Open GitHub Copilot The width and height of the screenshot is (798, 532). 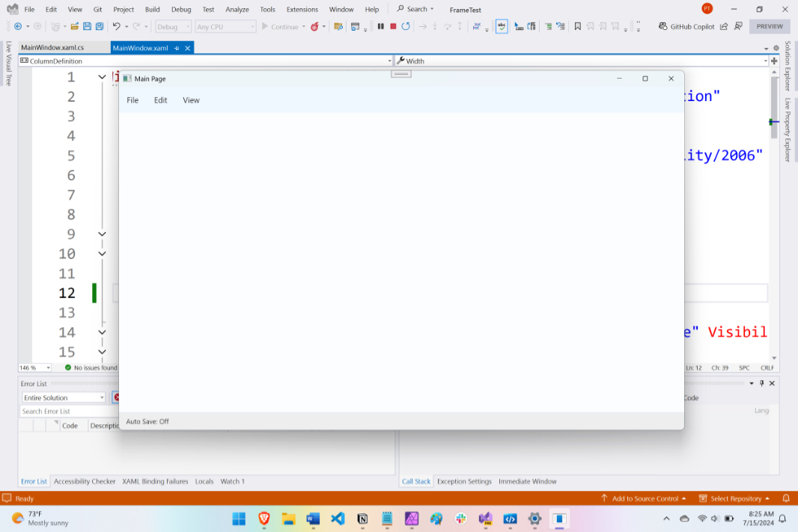click(x=686, y=26)
